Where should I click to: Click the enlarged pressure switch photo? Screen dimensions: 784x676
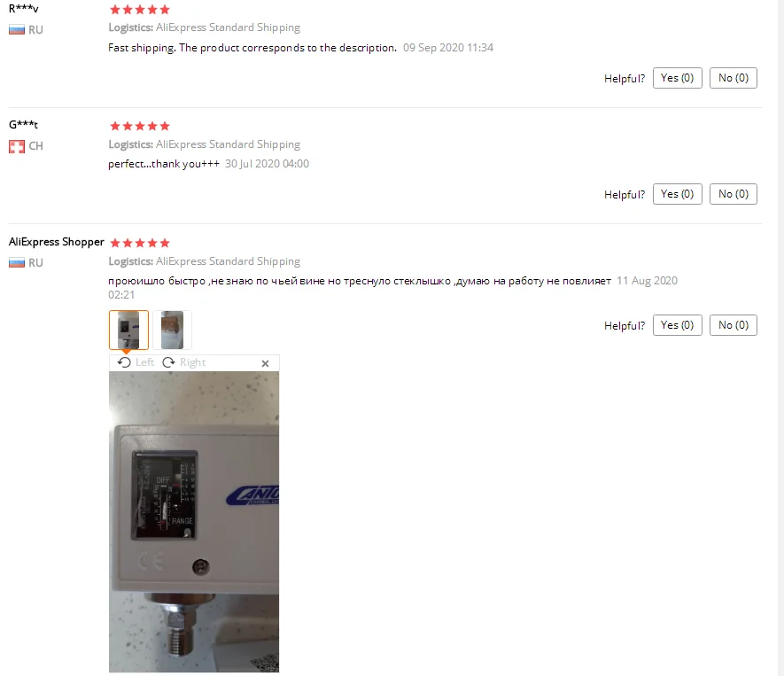194,522
